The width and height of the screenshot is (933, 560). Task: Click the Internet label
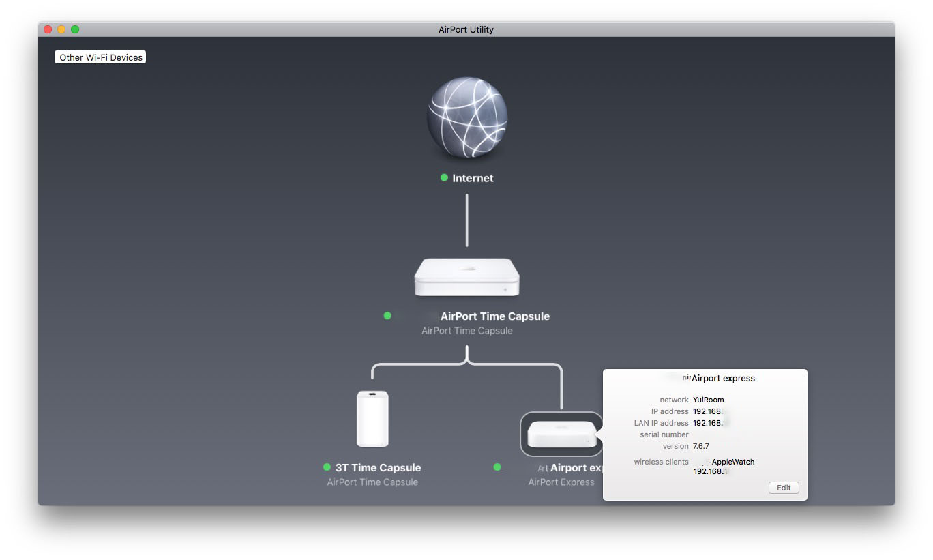473,178
